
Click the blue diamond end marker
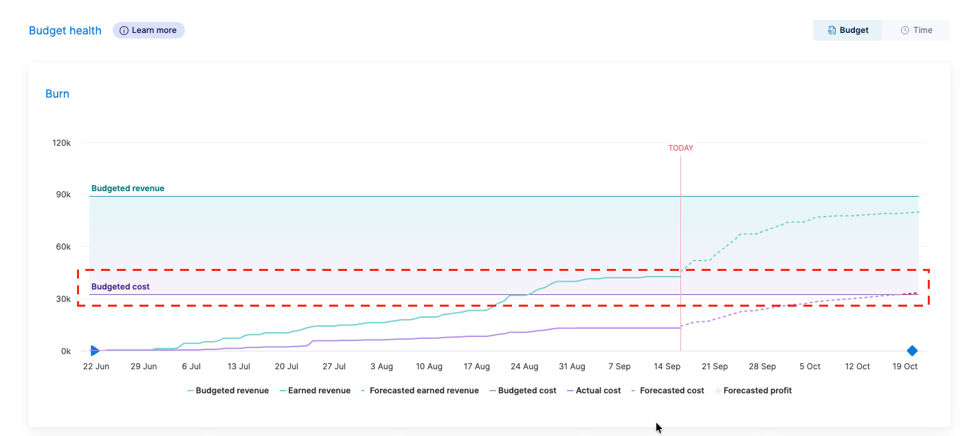tap(912, 351)
